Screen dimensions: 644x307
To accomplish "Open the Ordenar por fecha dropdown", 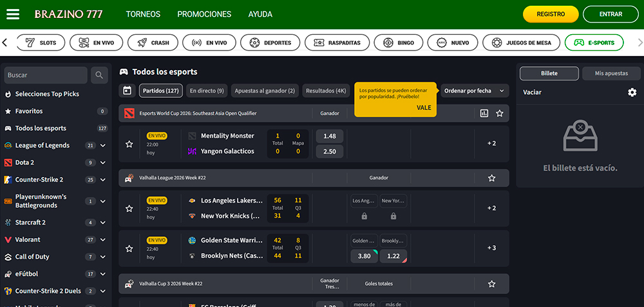I will click(x=475, y=91).
